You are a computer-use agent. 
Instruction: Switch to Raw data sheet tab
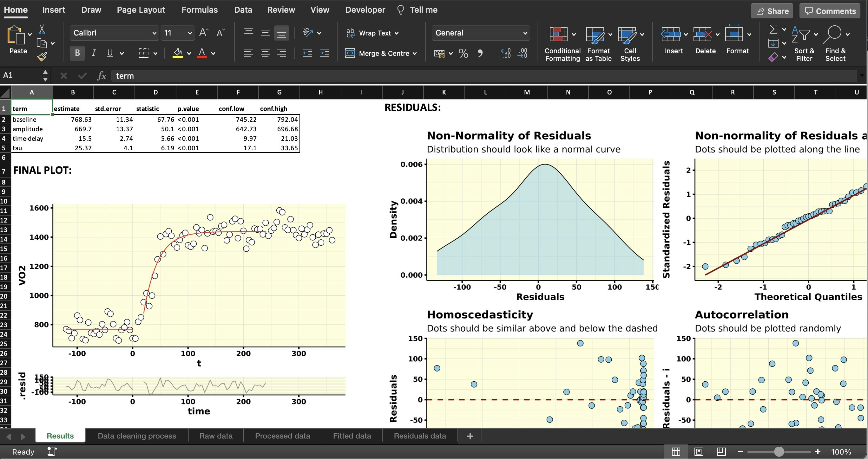pyautogui.click(x=216, y=436)
